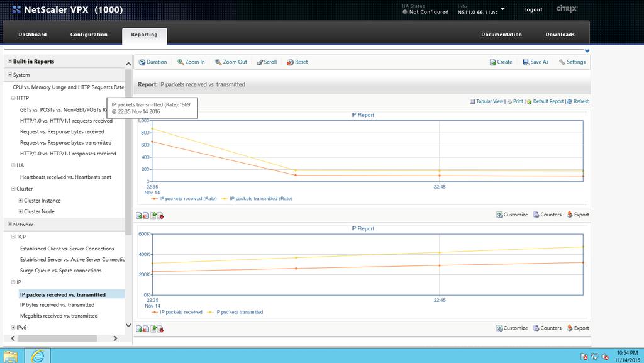Print the current report

pos(515,101)
